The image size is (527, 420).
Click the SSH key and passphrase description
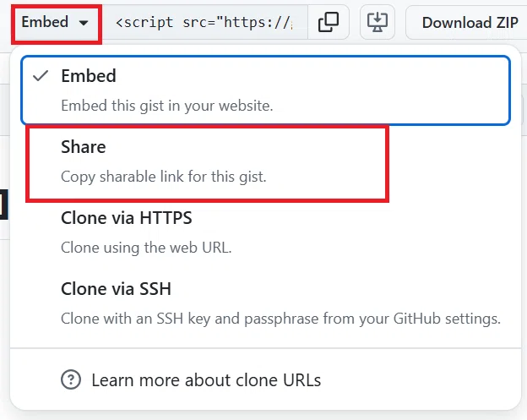(x=280, y=319)
